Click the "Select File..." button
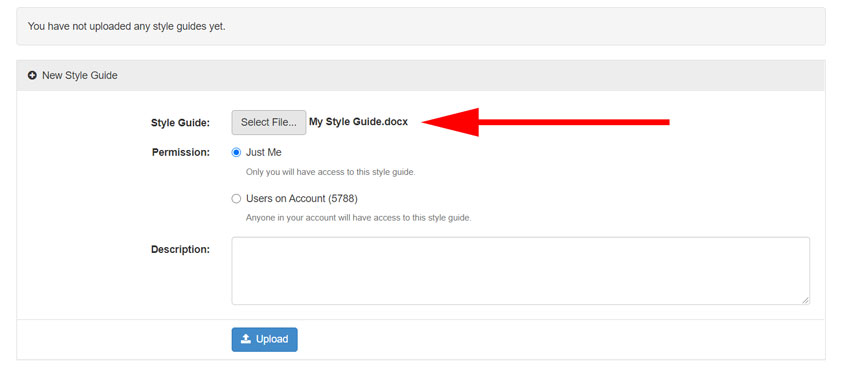 click(269, 122)
